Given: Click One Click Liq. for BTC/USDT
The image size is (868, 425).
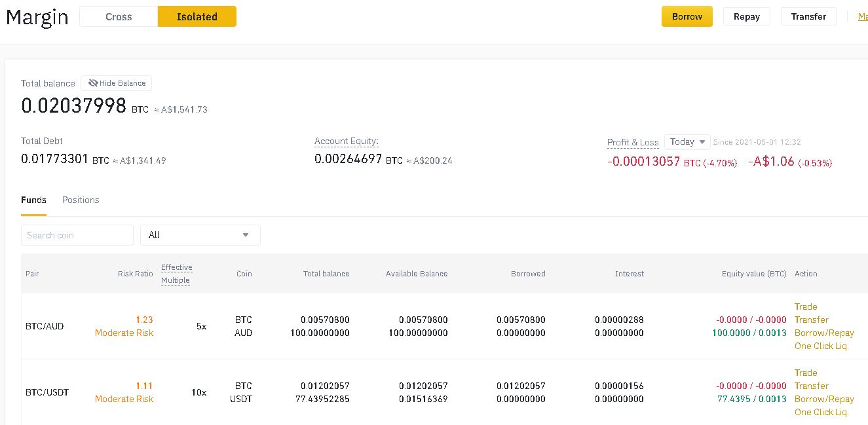Looking at the screenshot, I should tap(821, 412).
